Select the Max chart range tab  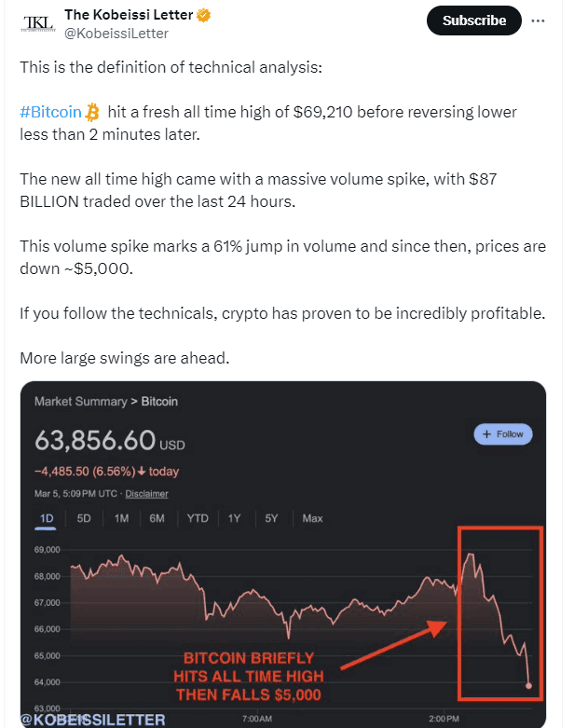tap(312, 518)
